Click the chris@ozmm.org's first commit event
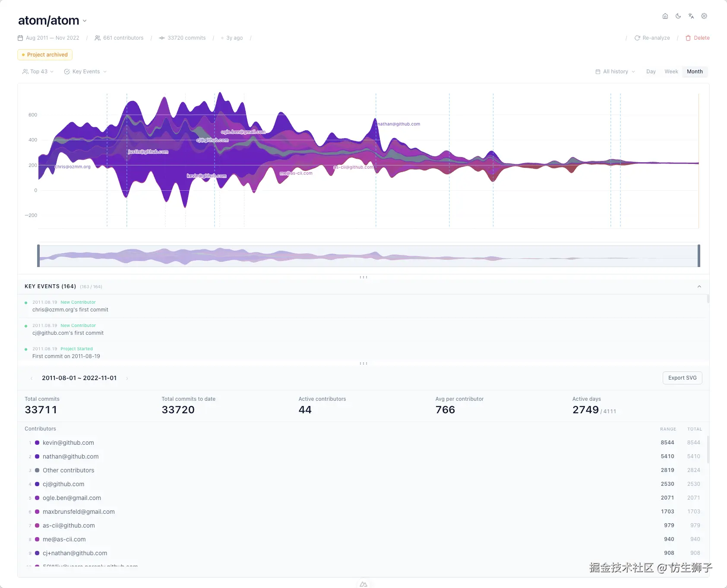727x588 pixels. tap(363, 306)
